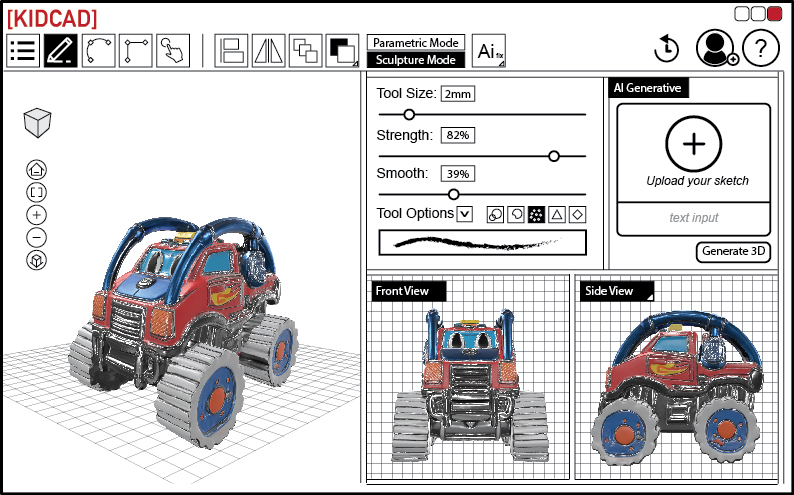Switch to Parametric Mode
The width and height of the screenshot is (794, 495).
[x=416, y=43]
